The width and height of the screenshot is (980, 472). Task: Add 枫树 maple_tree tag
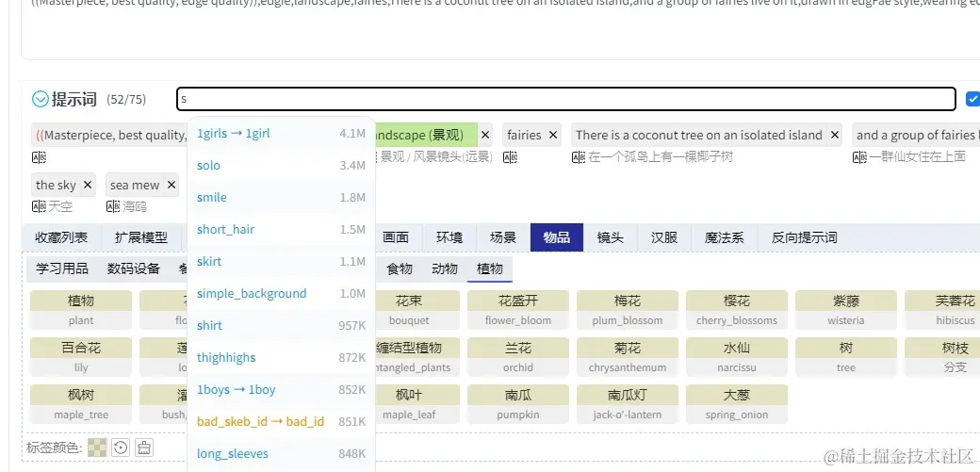pyautogui.click(x=81, y=404)
